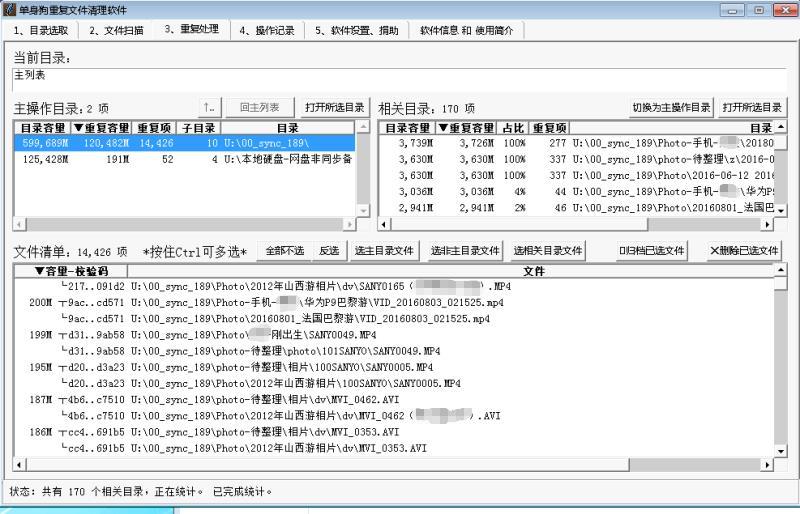Select related row Photo\20160801_法国巴
The width and height of the screenshot is (800, 514).
577,208
